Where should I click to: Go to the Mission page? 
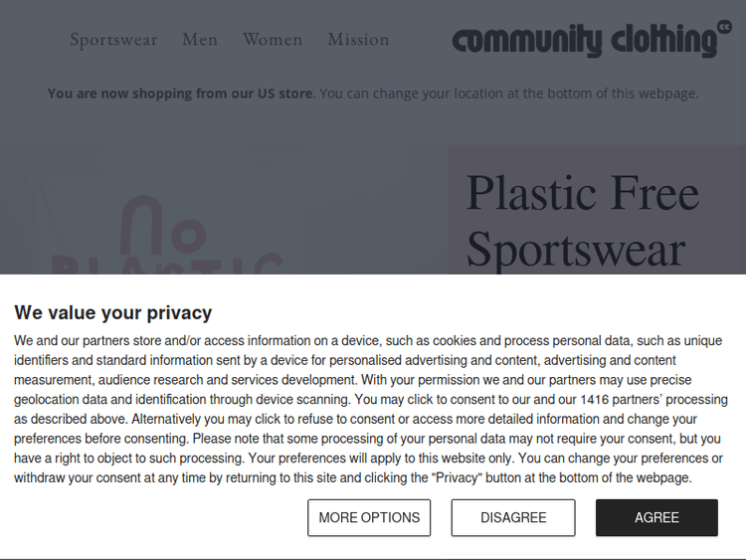(x=358, y=40)
